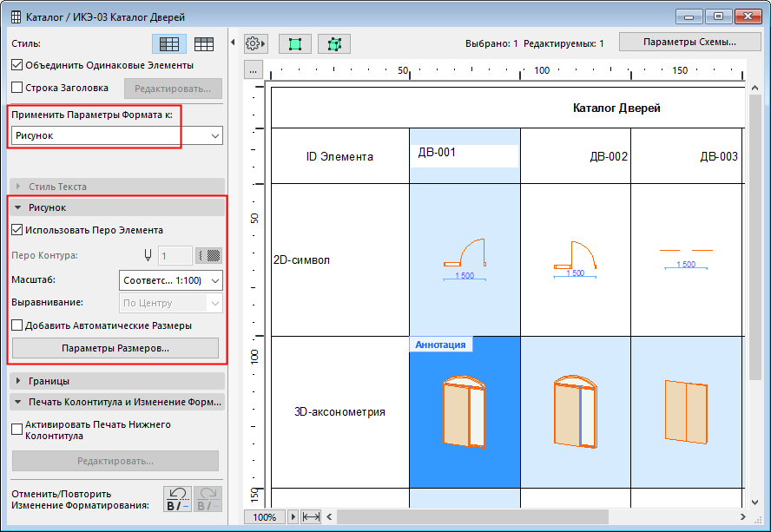
Task: Click the select-in-3D green cube icon
Action: tap(334, 43)
